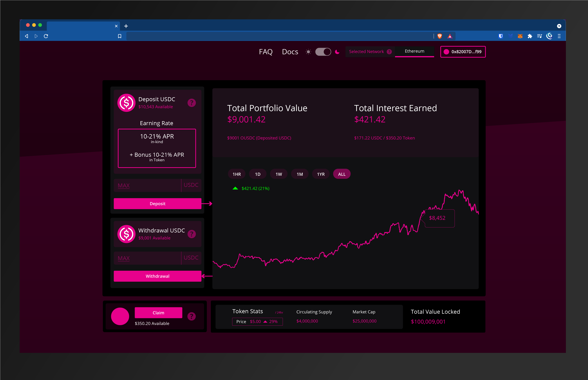Open Brave Shields lion icon
Image resolution: width=588 pixels, height=380 pixels.
point(439,36)
